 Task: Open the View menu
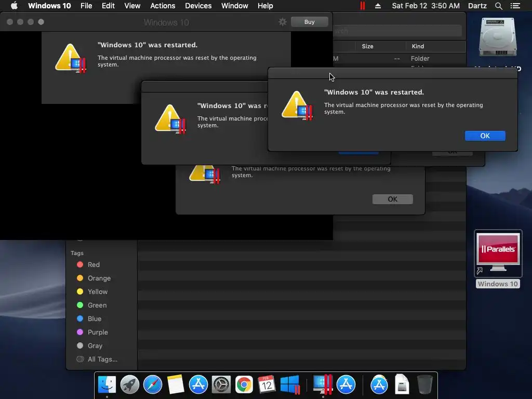[x=132, y=6]
